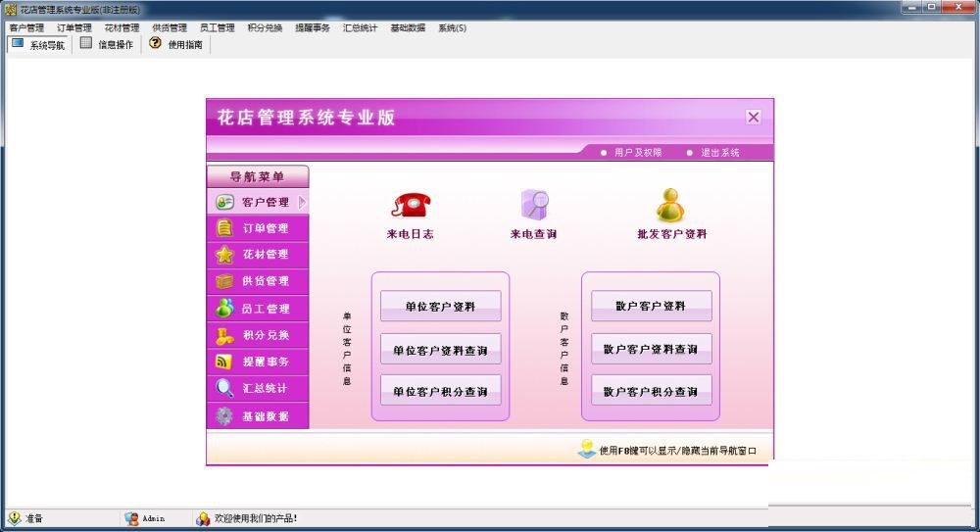The height and width of the screenshot is (532, 980).
Task: Open the 来电查询 magnifier icon
Action: [x=534, y=205]
